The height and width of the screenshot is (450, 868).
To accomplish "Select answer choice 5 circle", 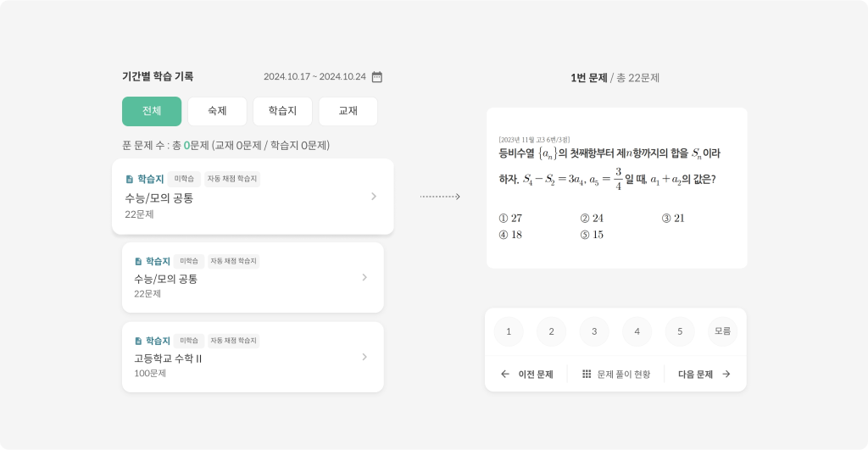I will (x=680, y=331).
